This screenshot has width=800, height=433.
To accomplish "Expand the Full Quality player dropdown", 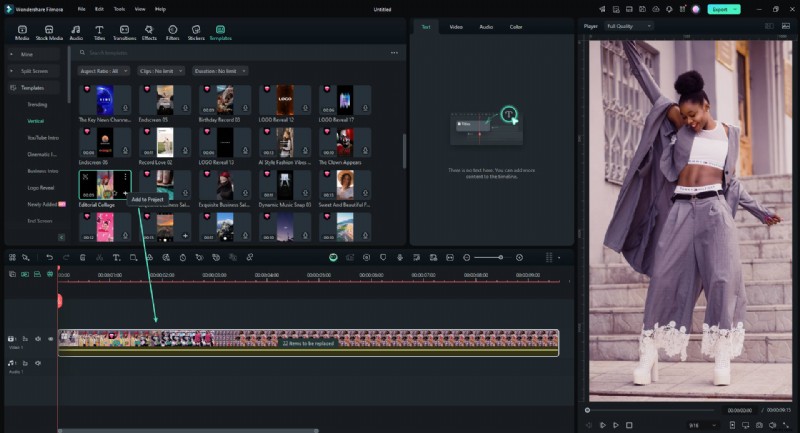I will click(628, 26).
